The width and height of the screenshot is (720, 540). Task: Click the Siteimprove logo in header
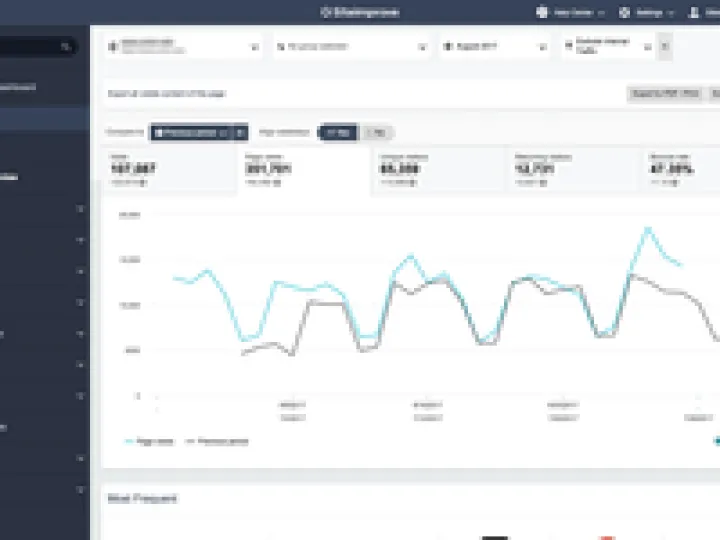tap(358, 12)
